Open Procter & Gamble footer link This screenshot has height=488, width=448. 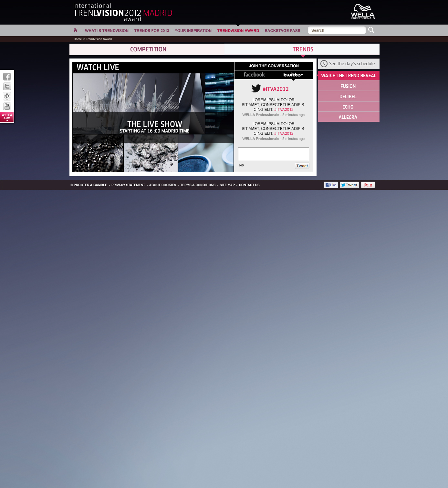pyautogui.click(x=89, y=185)
